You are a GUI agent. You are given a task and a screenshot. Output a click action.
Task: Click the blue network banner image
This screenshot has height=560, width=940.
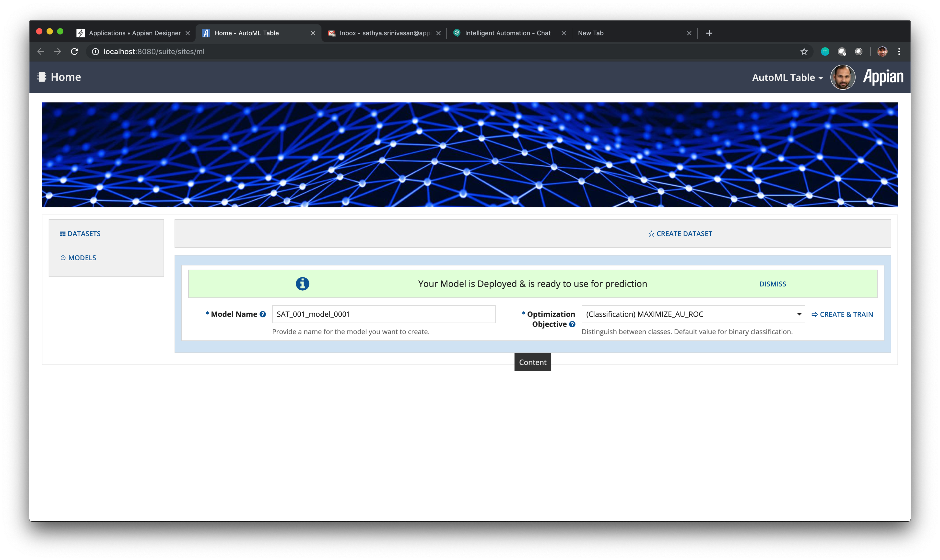[x=470, y=155]
